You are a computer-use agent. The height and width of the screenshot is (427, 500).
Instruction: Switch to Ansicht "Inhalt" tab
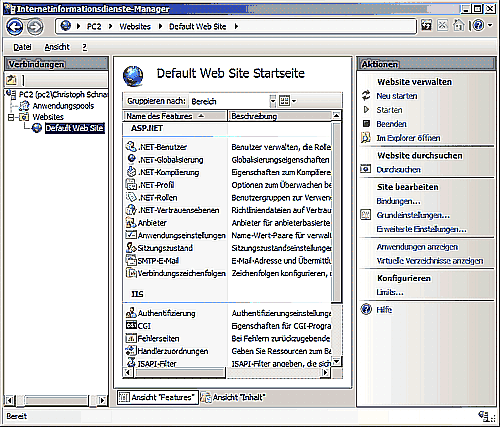tap(233, 397)
